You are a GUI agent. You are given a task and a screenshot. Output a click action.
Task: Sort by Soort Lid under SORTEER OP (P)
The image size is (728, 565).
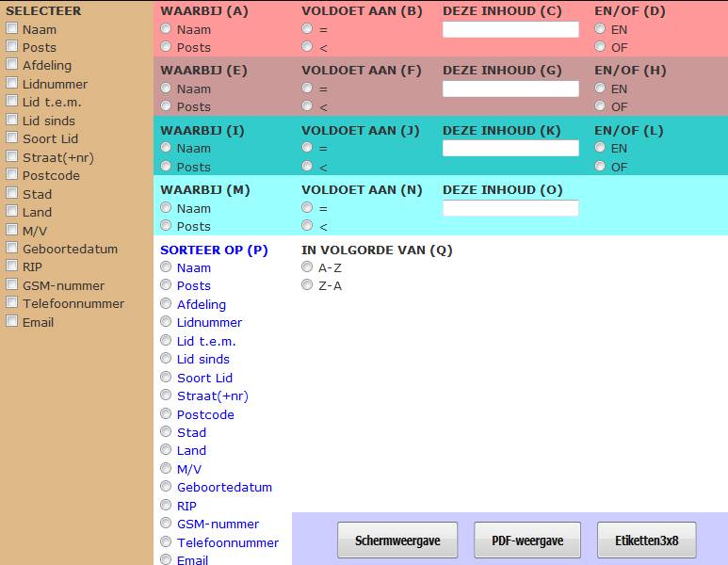click(x=166, y=377)
